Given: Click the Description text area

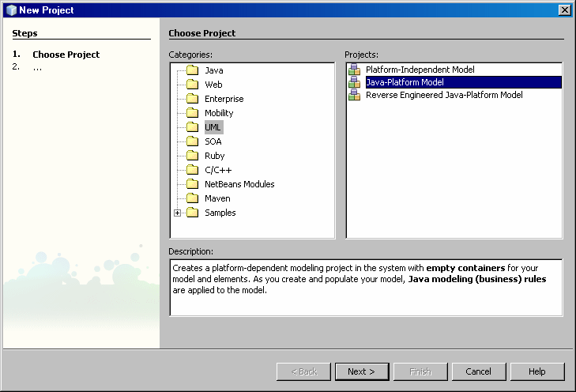Looking at the screenshot, I should [366, 288].
